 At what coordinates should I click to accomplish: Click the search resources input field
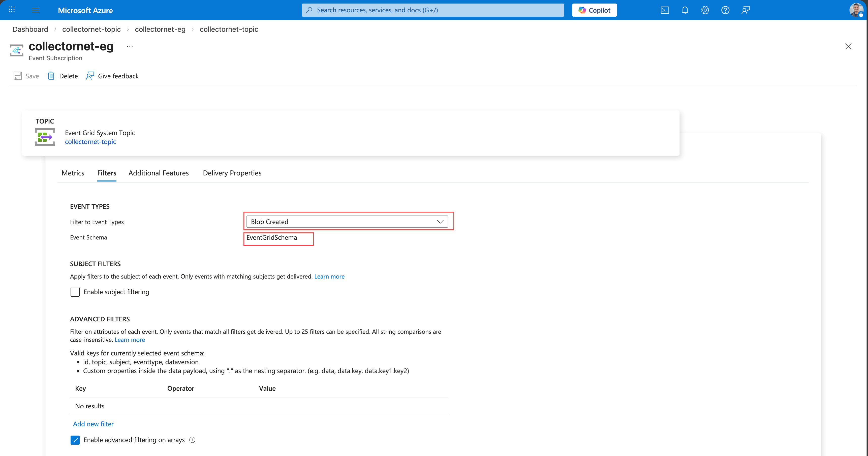[433, 10]
